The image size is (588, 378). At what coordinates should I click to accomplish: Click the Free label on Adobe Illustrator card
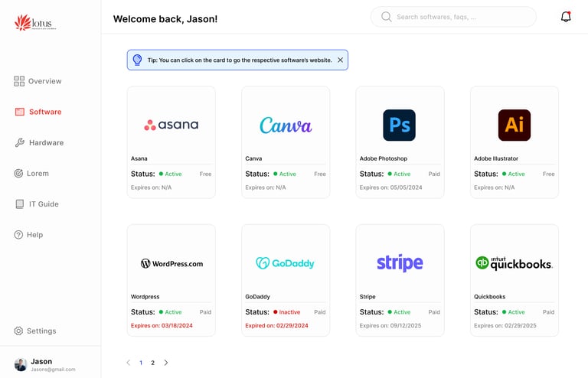pyautogui.click(x=549, y=174)
